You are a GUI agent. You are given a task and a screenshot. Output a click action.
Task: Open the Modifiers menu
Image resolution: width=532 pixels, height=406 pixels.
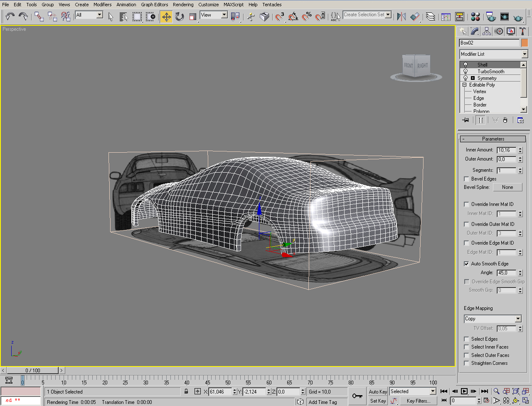(x=102, y=5)
